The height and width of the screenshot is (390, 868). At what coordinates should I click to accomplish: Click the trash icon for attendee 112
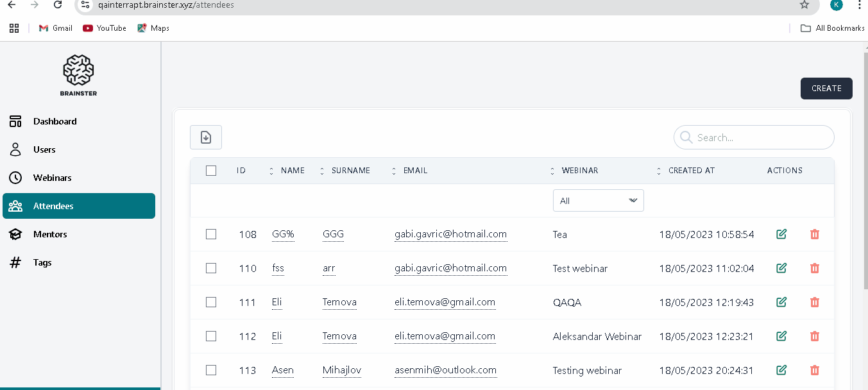tap(815, 336)
